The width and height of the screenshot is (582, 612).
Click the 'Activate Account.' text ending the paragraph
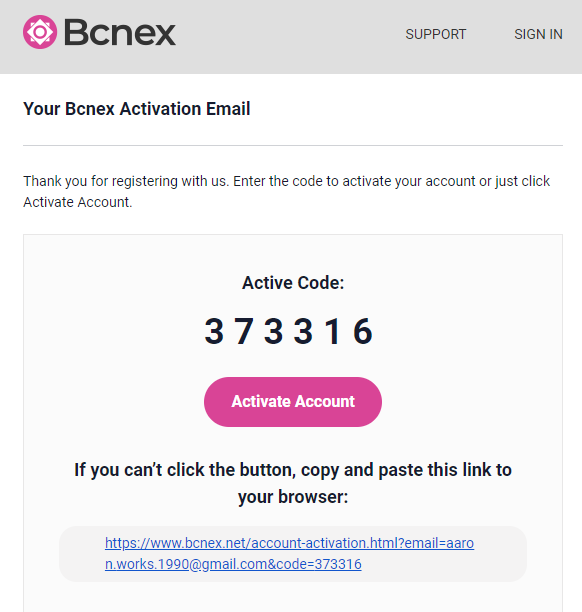tap(78, 202)
